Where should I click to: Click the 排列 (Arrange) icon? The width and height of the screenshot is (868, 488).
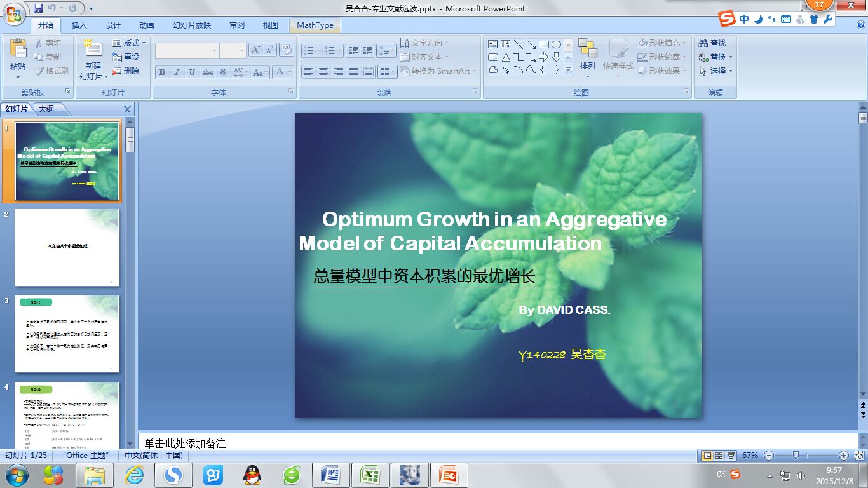[x=587, y=50]
